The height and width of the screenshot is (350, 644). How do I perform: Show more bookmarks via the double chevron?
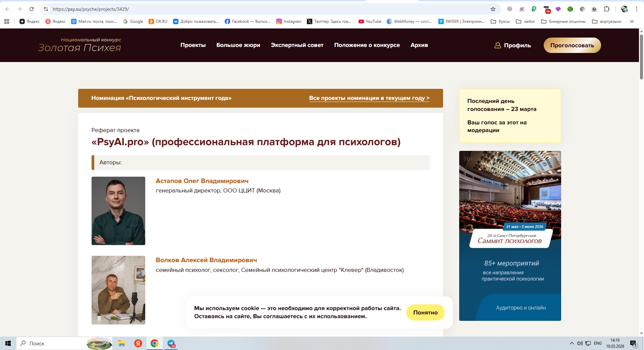[632, 21]
